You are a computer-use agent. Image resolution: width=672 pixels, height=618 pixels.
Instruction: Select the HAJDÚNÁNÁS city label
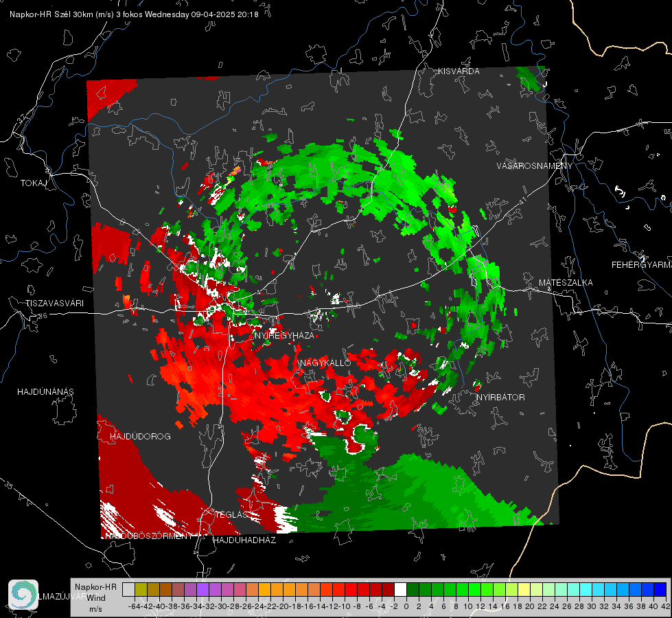coord(45,392)
